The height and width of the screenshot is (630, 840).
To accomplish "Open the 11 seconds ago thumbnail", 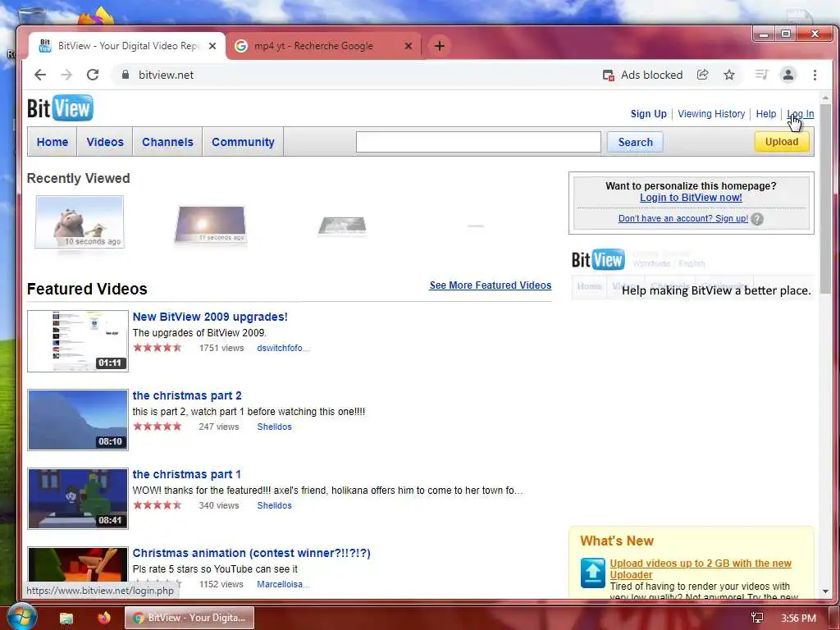I will (211, 224).
